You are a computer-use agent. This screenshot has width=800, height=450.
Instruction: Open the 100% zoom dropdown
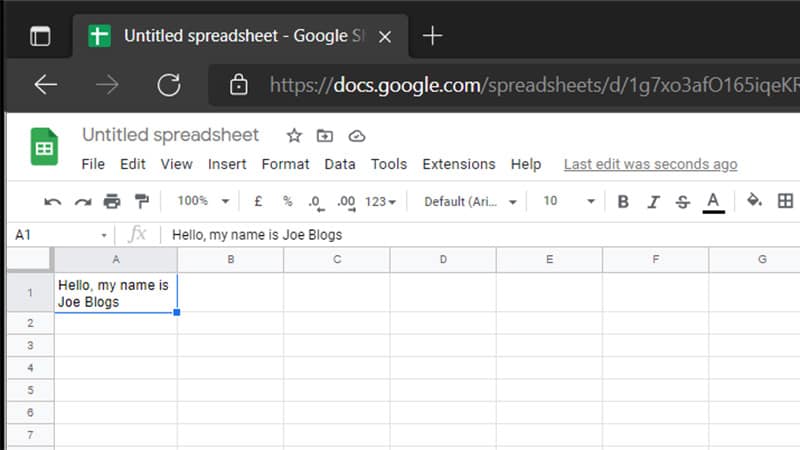tap(203, 201)
